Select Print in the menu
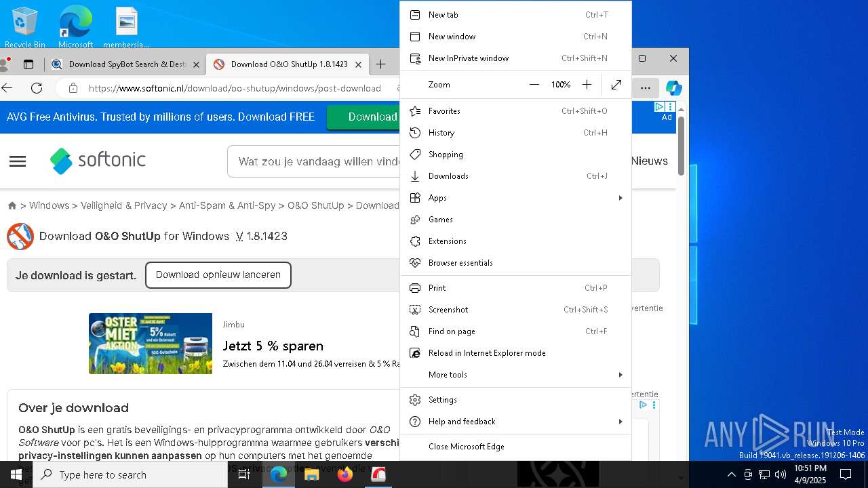This screenshot has height=488, width=868. pos(515,288)
